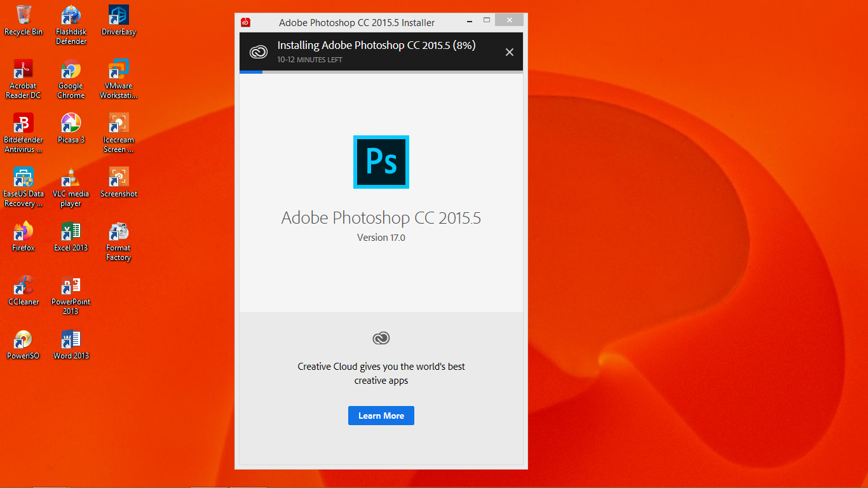
Task: Select the PowerISO desktop icon
Action: coord(24,344)
